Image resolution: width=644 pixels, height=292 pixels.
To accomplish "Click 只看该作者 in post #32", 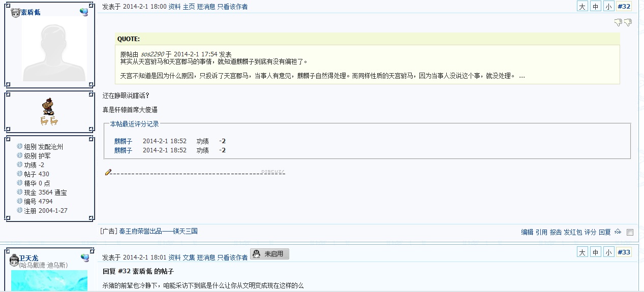I will coord(233,7).
